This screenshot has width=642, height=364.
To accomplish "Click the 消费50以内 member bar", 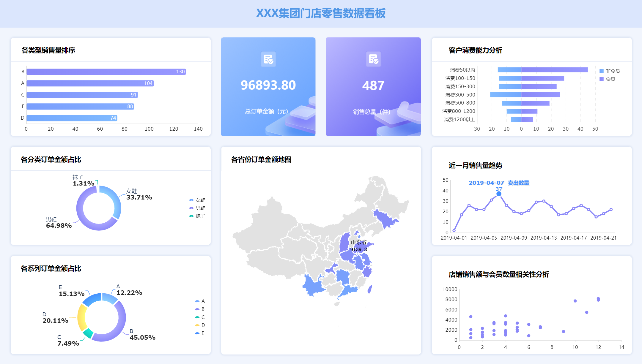I will pos(554,70).
